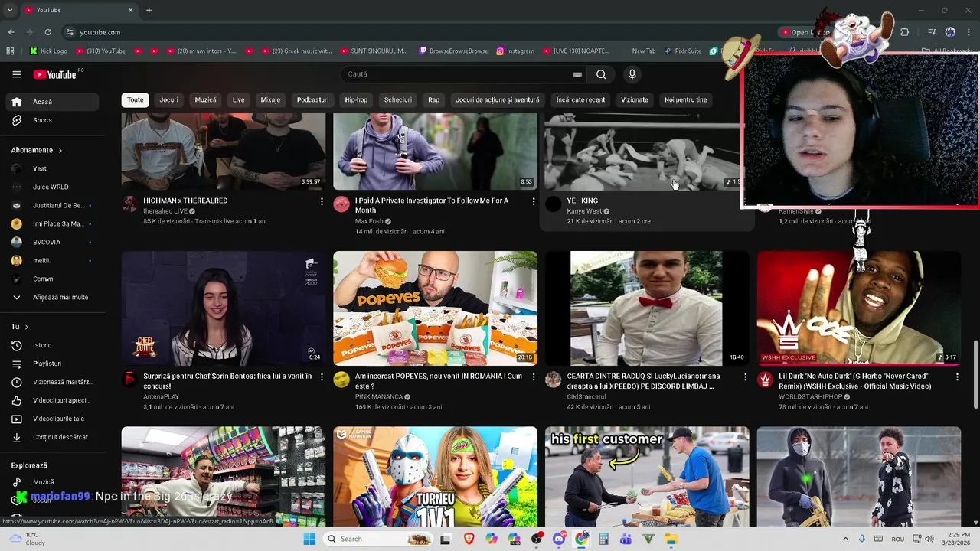The width and height of the screenshot is (980, 551).
Task: Open Instagram bookmark
Action: [x=515, y=51]
